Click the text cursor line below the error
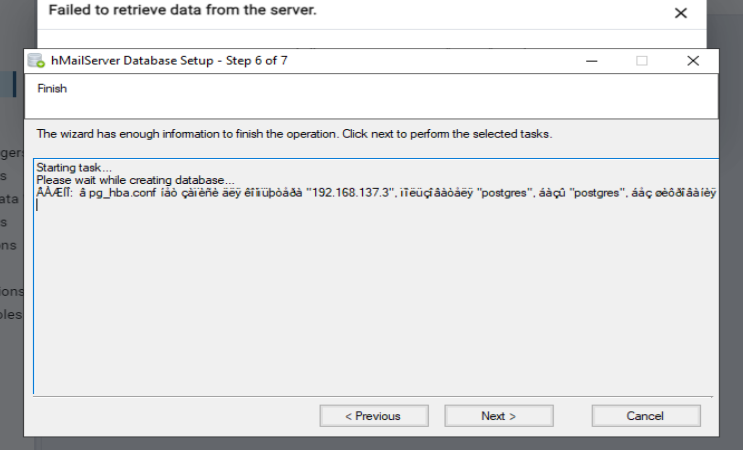Screen dimensions: 743x450 coord(37,204)
